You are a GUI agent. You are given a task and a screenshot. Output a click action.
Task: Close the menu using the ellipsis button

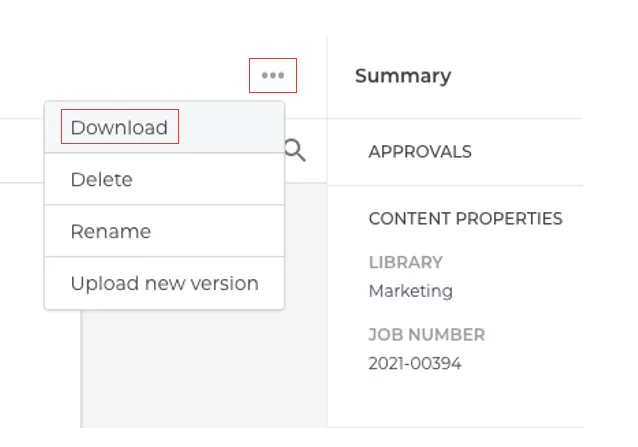coord(273,75)
